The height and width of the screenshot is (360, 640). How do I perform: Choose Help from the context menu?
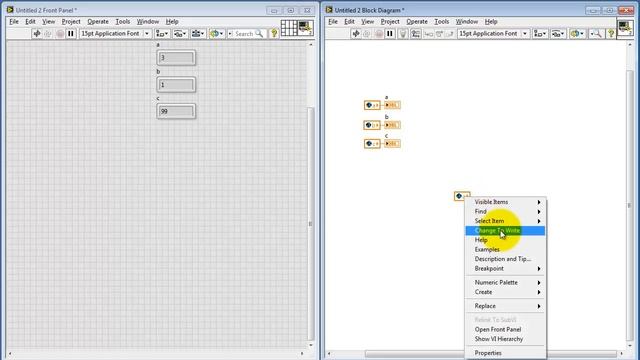(x=505, y=240)
